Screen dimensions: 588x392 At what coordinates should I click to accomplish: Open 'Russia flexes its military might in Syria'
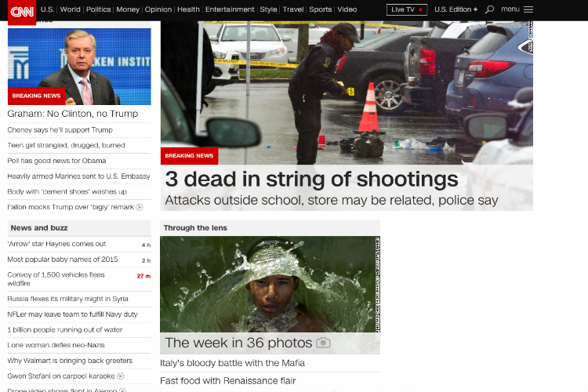[68, 299]
